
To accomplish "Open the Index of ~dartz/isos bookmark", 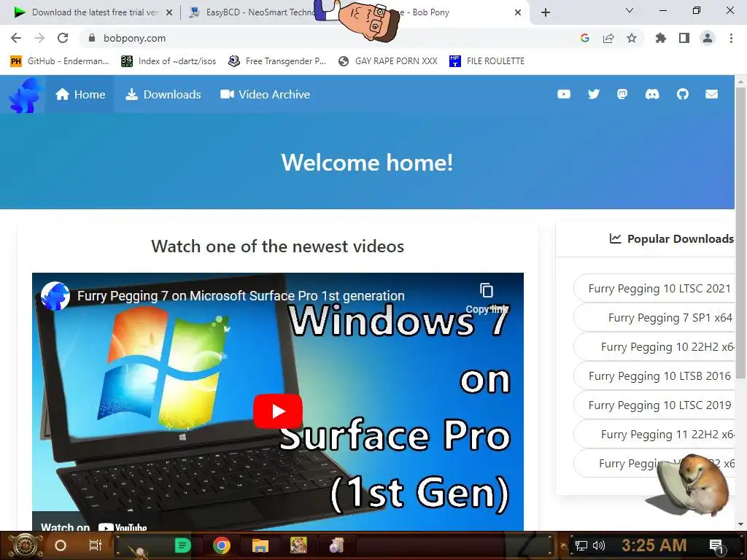I will coord(169,61).
